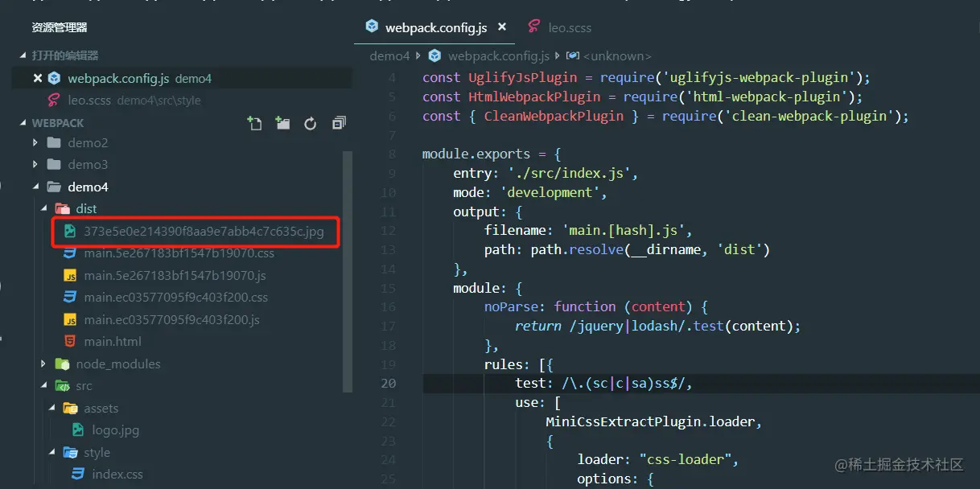Collapse the demo4 folder
This screenshot has height=489, width=980.
35,186
